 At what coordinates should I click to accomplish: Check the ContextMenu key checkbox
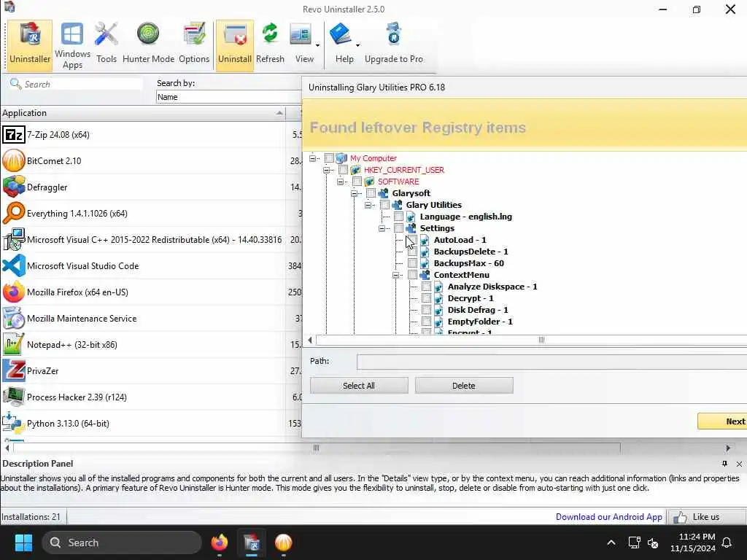pos(413,275)
